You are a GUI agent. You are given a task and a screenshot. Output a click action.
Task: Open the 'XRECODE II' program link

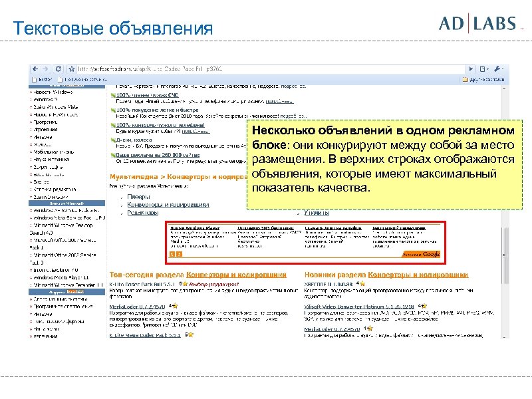[328, 284]
